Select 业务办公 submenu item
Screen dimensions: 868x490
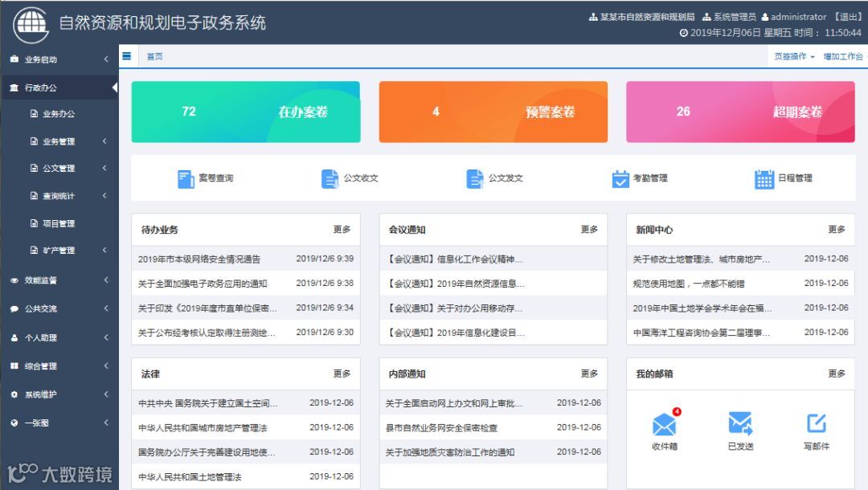(x=59, y=113)
